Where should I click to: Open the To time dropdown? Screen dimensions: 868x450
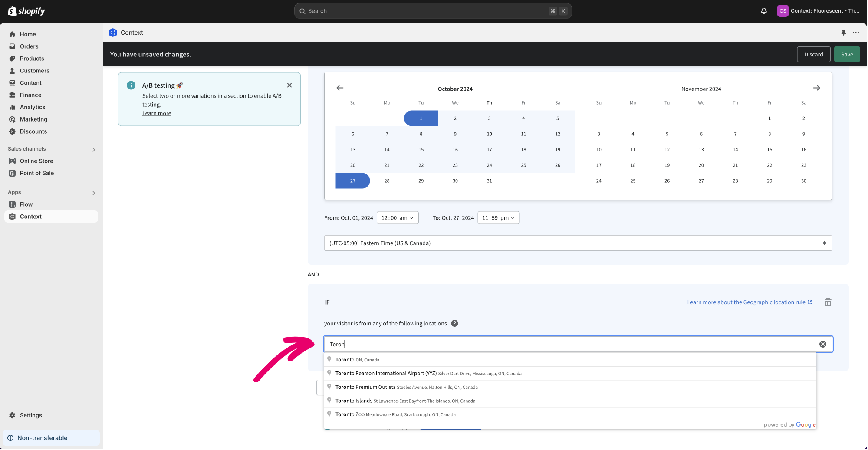[x=498, y=218]
